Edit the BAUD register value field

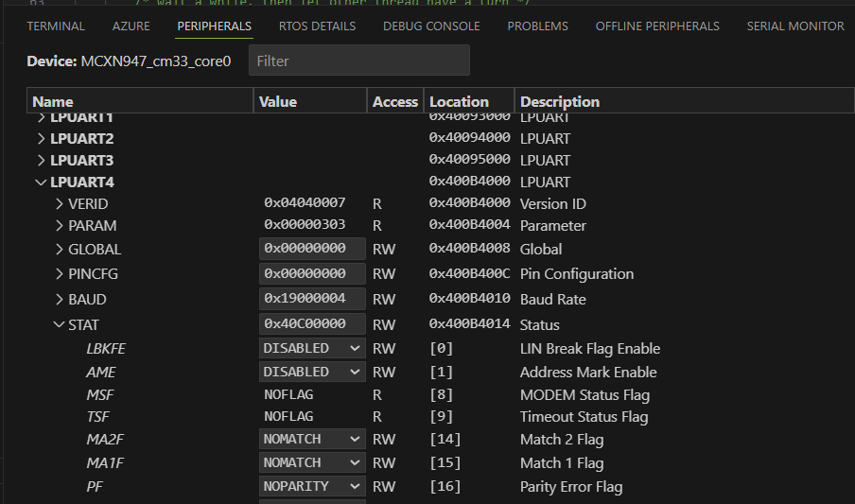click(312, 299)
